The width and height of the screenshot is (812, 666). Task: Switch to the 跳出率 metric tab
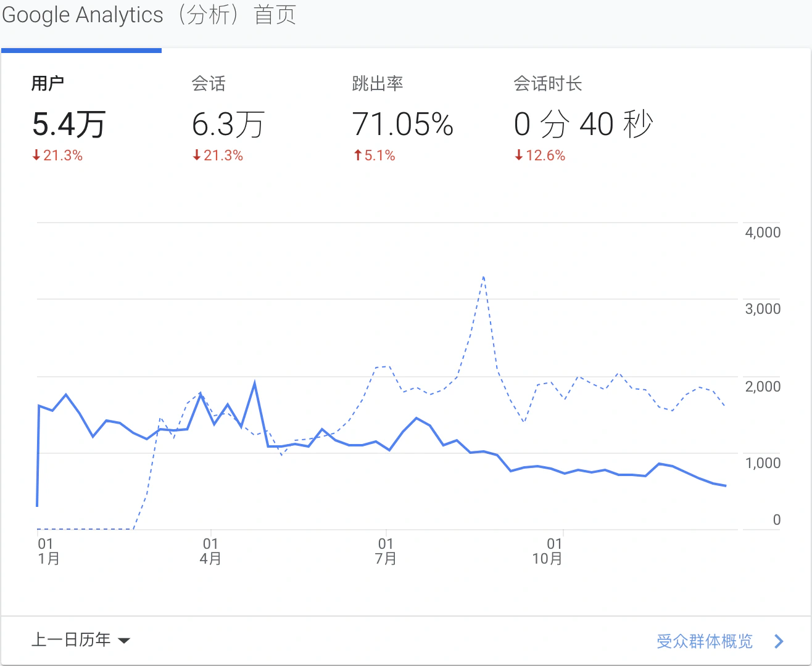pos(402,118)
